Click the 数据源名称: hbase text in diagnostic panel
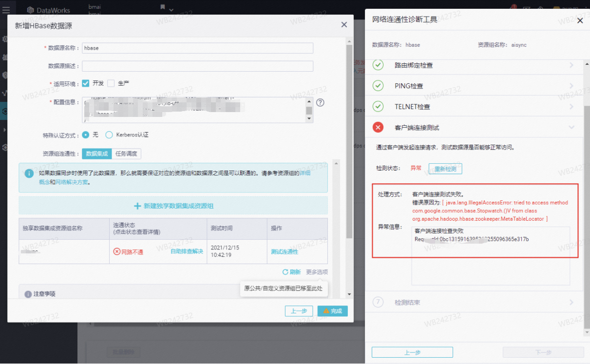Image resolution: width=590 pixels, height=364 pixels. [396, 45]
